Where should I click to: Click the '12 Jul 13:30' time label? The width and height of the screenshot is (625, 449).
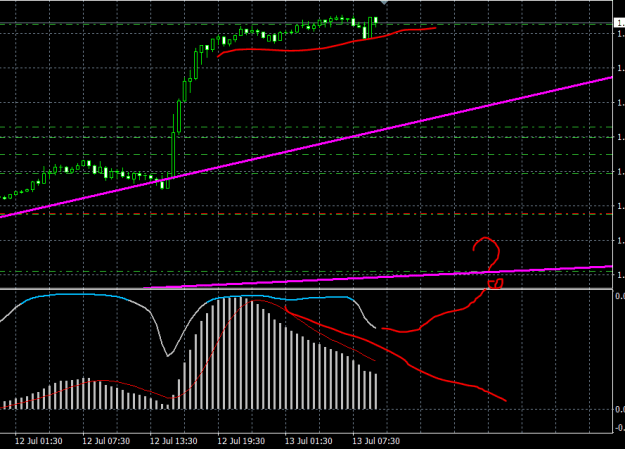point(173,441)
